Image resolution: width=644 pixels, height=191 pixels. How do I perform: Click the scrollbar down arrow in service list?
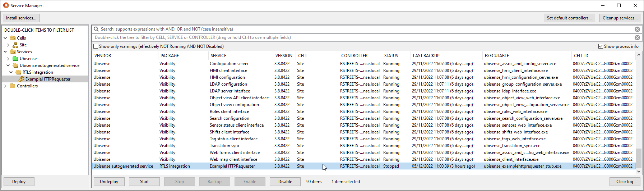click(x=639, y=172)
